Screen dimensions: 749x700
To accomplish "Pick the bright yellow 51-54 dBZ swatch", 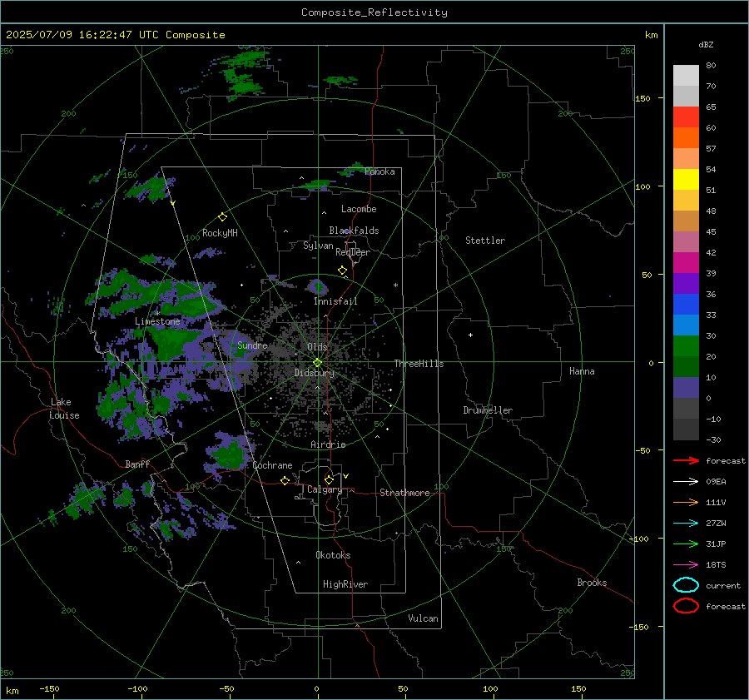I will [686, 179].
